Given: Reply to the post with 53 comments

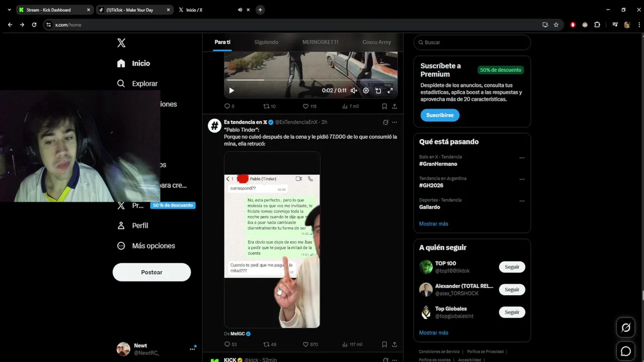Looking at the screenshot, I should 230,344.
